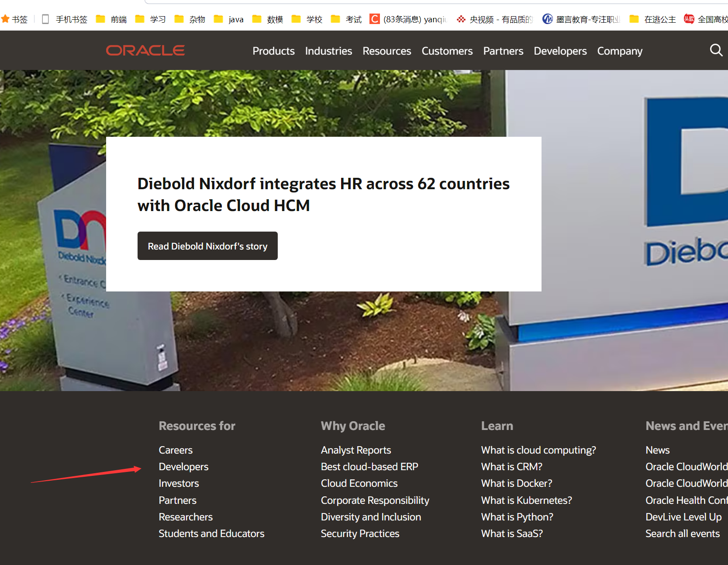Open the Oracle Health Conf link
Screen dimensions: 728x565
pyautogui.click(x=687, y=500)
